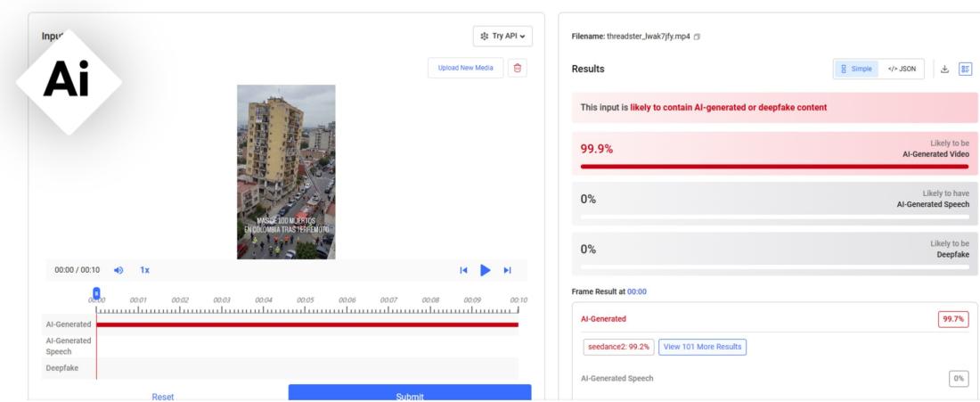
Task: Select the 99.9% AI-Generated Video result
Action: [x=774, y=153]
